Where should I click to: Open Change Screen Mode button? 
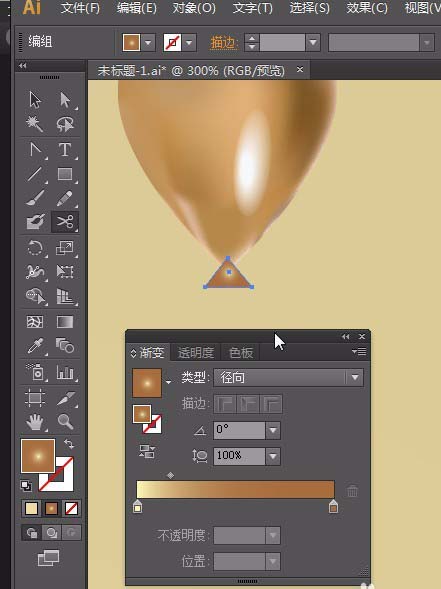(x=48, y=558)
